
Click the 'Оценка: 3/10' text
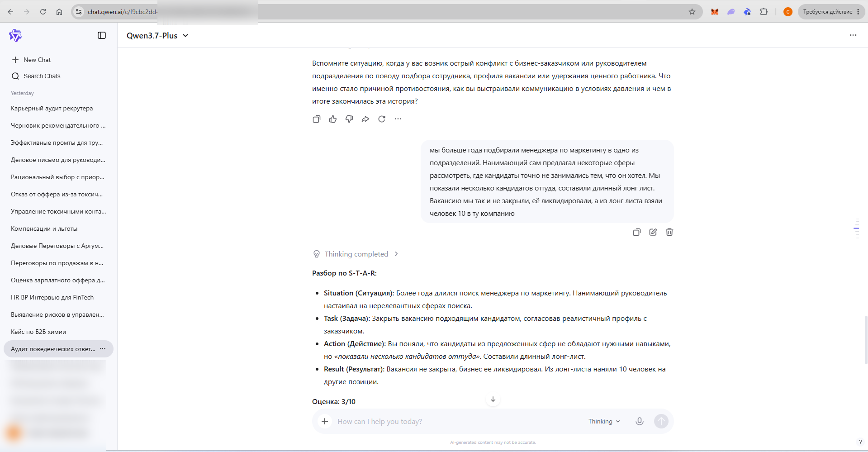pos(334,402)
